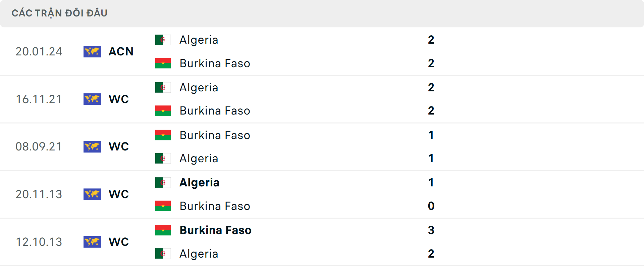Click the Burkina Faso flag in the ACN match
This screenshot has height=266, width=644.
pos(163,63)
